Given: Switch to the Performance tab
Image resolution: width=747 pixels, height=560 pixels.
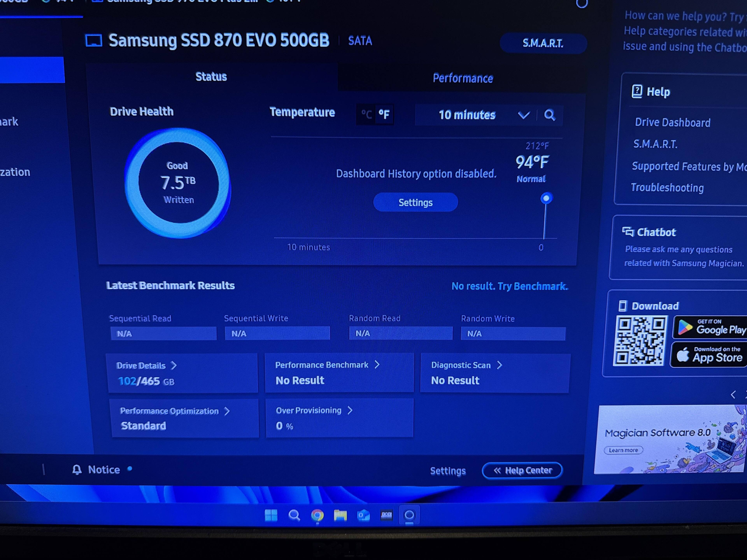Looking at the screenshot, I should tap(463, 78).
